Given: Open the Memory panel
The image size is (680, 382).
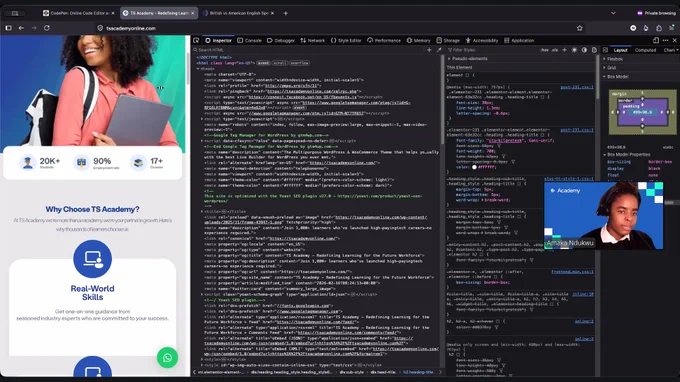Looking at the screenshot, I should [418, 40].
